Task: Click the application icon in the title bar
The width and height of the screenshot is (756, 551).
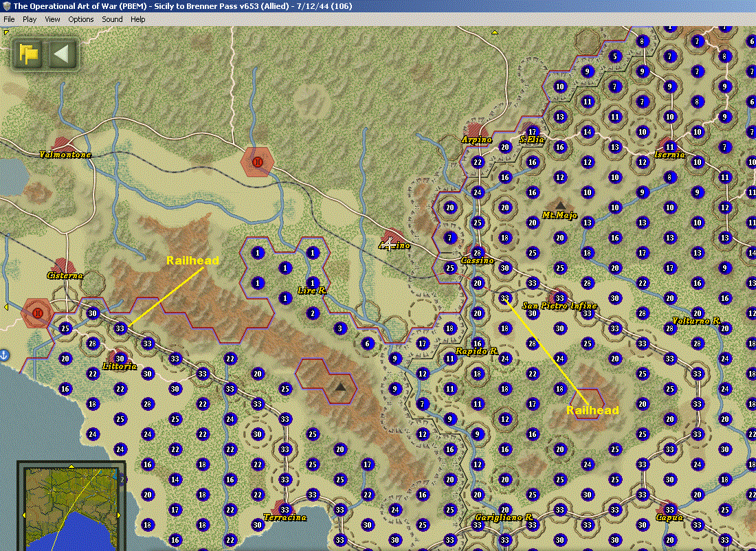Action: coord(6,6)
